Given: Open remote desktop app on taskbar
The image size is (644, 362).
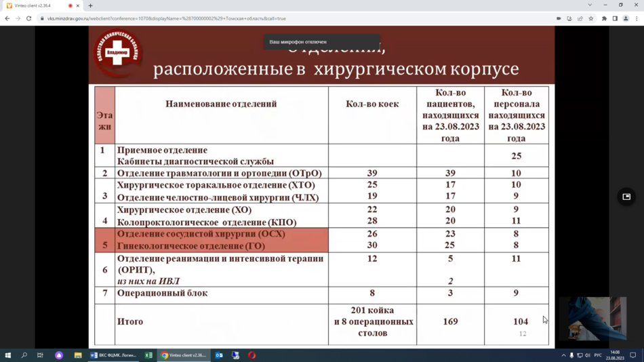Looking at the screenshot, I should click(x=235, y=355).
